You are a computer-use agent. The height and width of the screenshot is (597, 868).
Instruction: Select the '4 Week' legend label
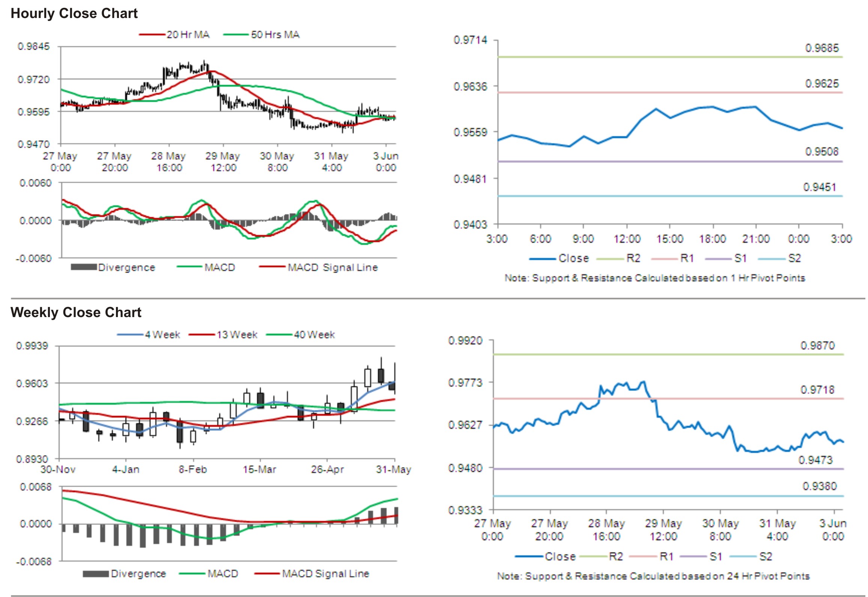162,335
